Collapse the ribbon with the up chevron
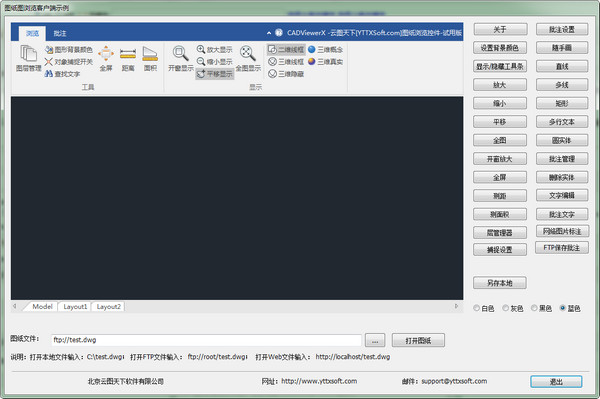Screen dimensions: 600x399 (269, 33)
